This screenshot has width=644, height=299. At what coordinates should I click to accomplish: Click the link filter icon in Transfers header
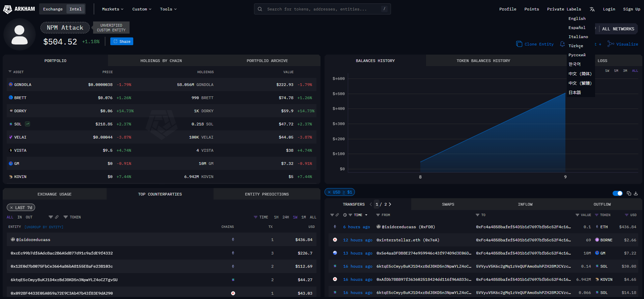[x=337, y=215]
